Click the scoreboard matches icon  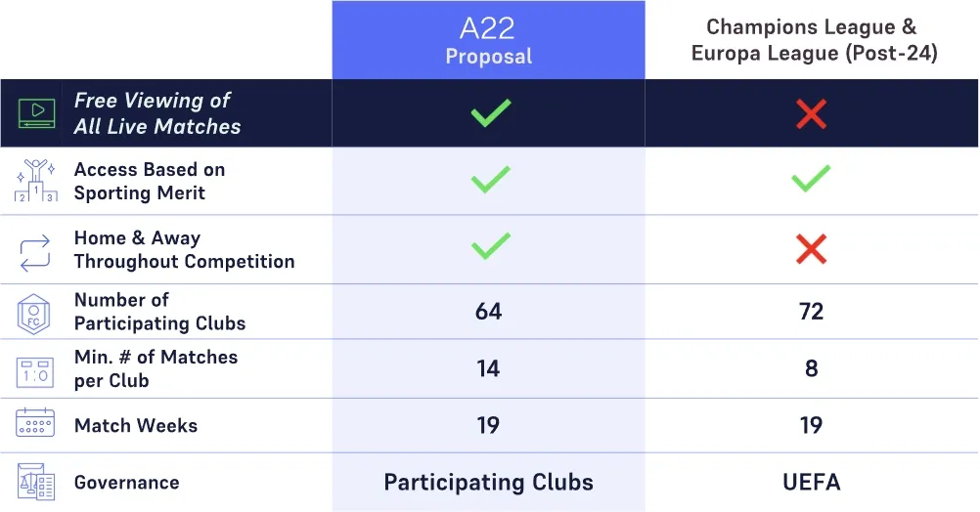[36, 369]
